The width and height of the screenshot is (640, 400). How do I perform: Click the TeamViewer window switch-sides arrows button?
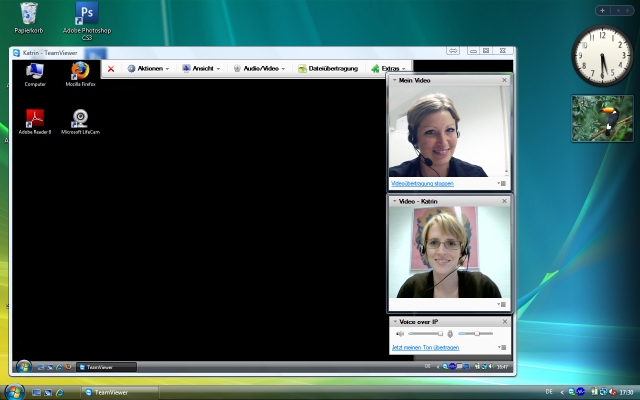453,51
